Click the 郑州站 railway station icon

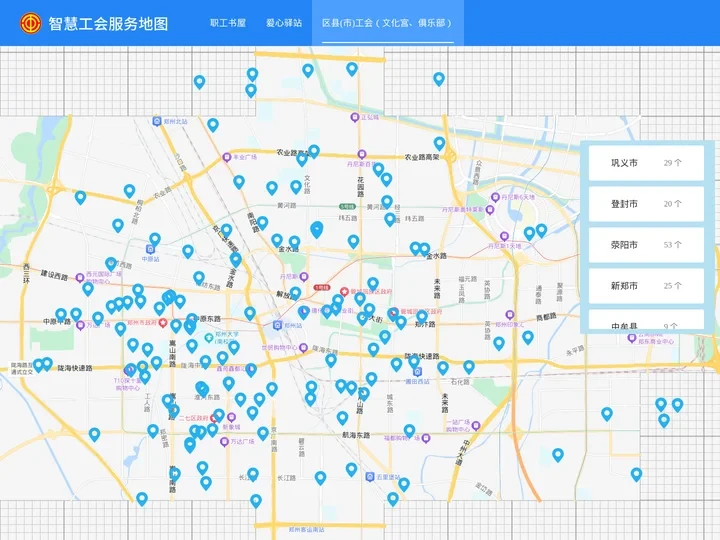277,325
